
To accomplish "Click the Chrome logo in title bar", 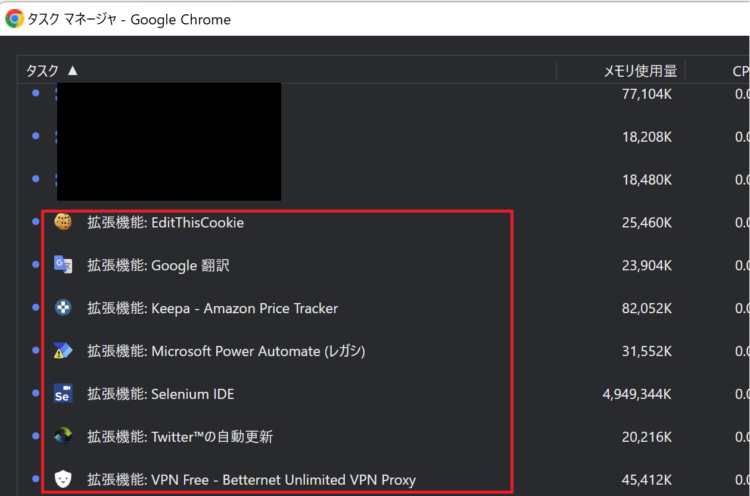I will click(x=14, y=19).
